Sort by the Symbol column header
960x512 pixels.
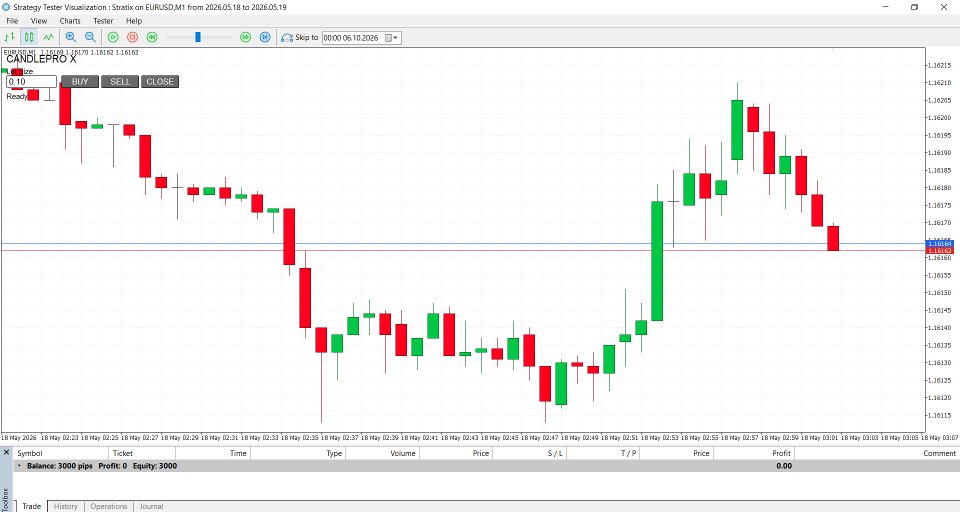pyautogui.click(x=60, y=453)
